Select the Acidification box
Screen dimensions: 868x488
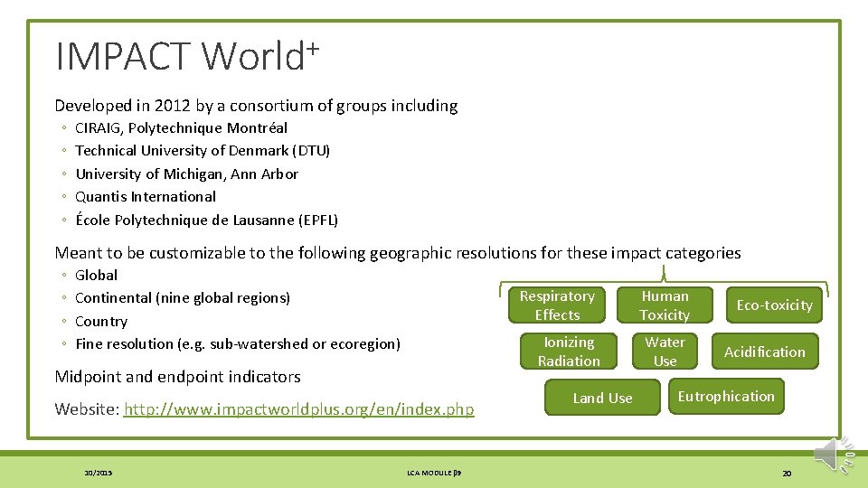click(x=765, y=352)
